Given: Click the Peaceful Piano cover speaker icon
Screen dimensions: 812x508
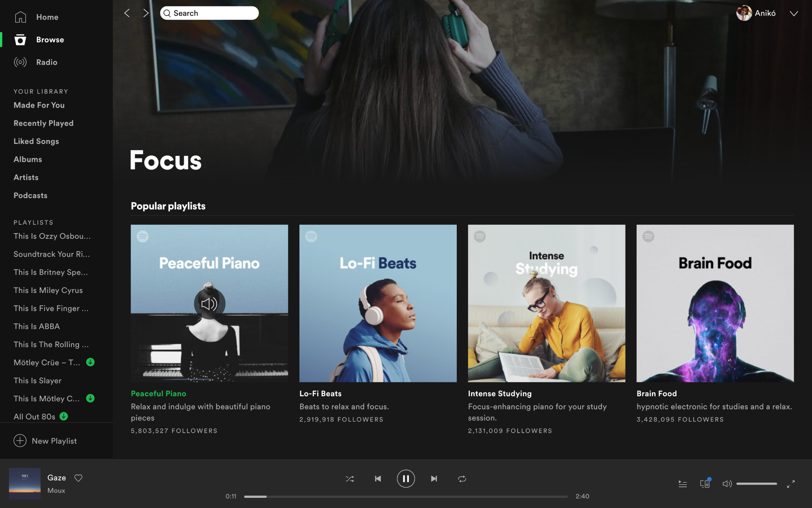Looking at the screenshot, I should click(x=209, y=304).
